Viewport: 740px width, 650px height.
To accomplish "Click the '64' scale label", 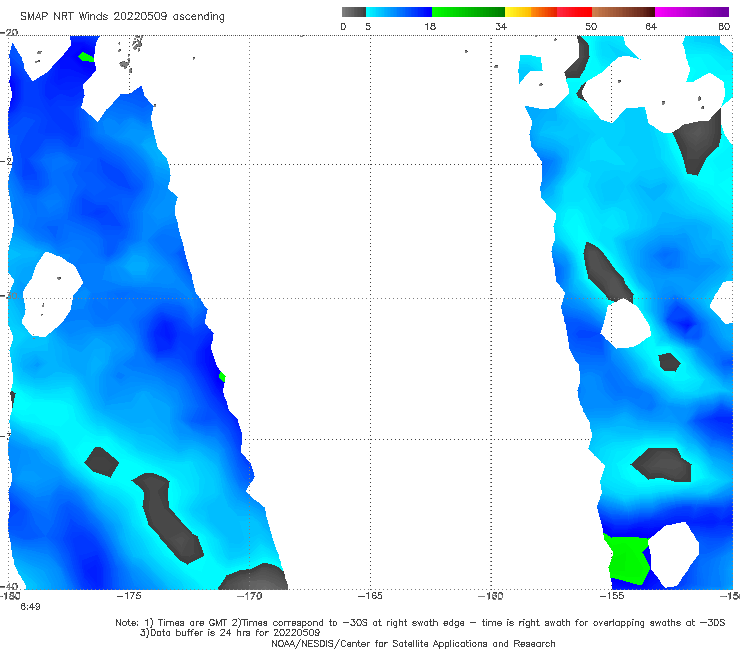I will [x=651, y=26].
